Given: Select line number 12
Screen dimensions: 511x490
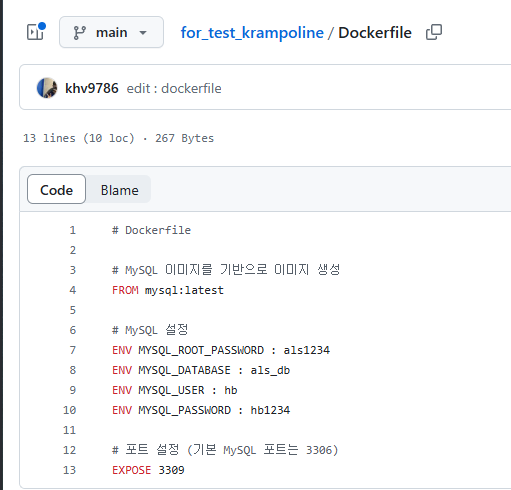Looking at the screenshot, I should [x=70, y=450].
